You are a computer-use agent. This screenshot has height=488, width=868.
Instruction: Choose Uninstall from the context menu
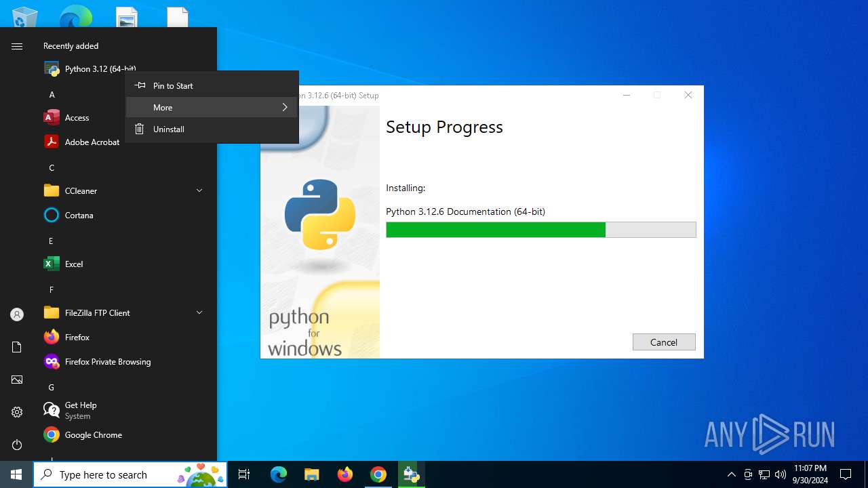[212, 129]
